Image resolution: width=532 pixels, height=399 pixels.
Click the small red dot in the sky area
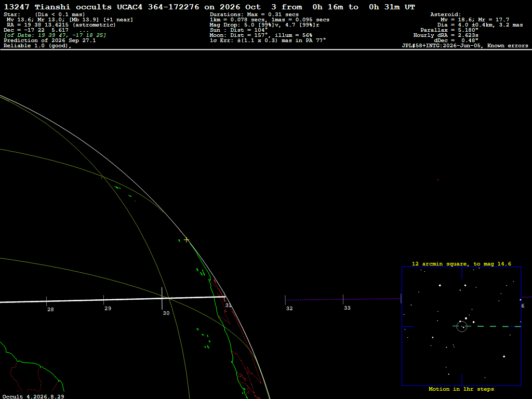tap(437, 180)
